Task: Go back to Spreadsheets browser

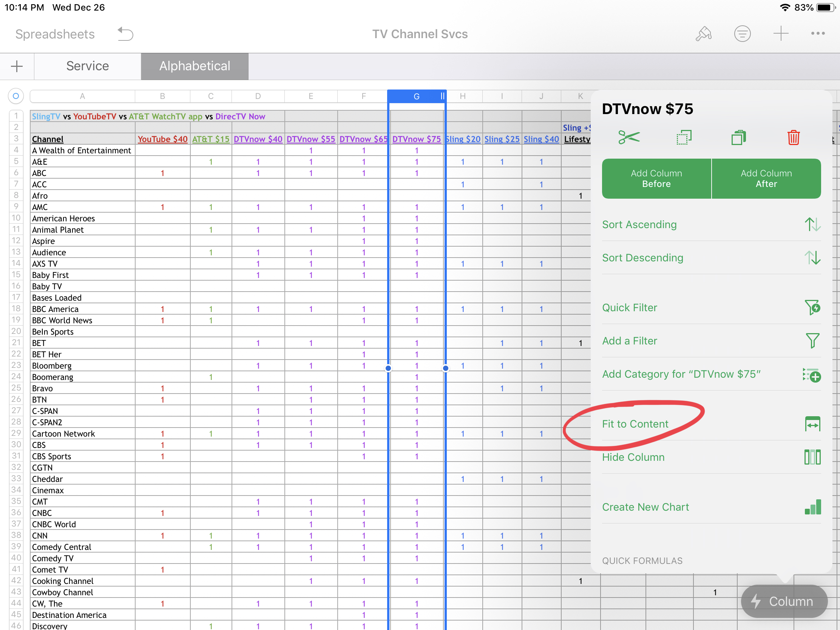Action: pos(55,34)
